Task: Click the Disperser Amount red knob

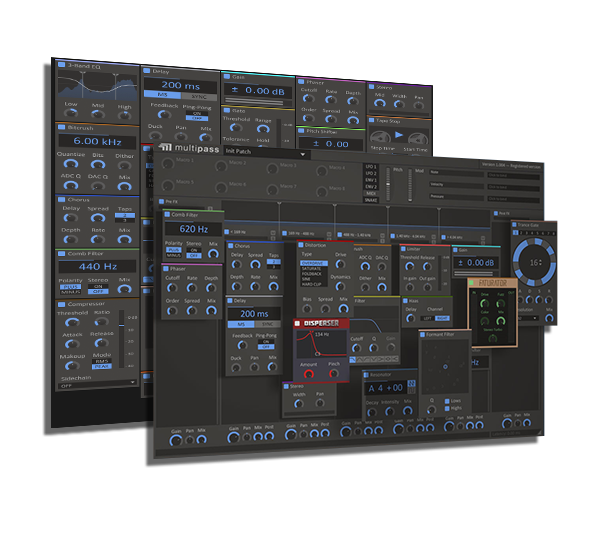Action: [308, 374]
